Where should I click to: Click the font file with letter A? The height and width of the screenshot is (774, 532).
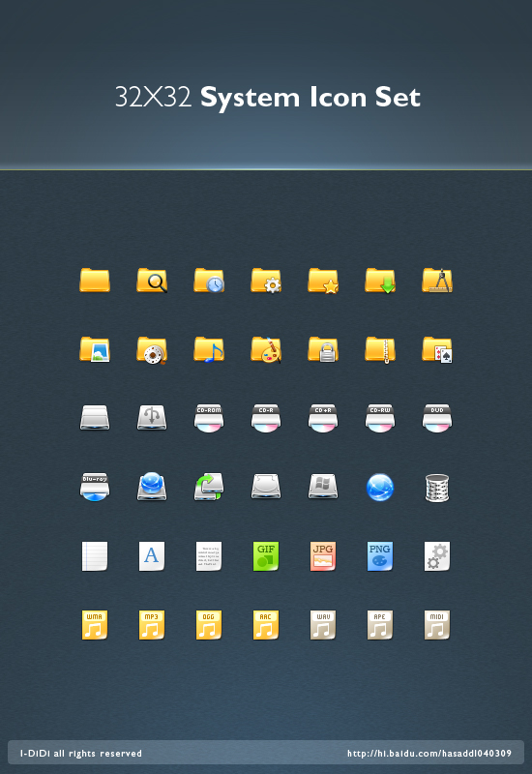coord(152,556)
